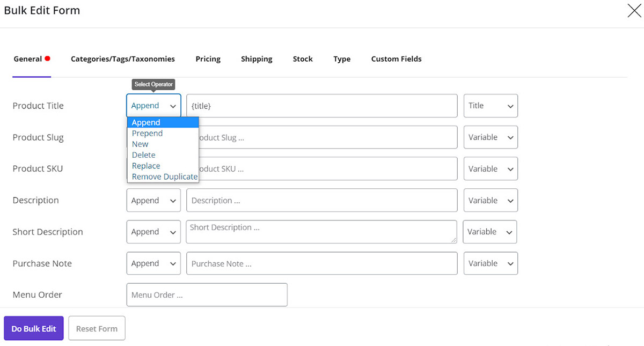The height and width of the screenshot is (346, 644).
Task: Go to the Shipping tab
Action: click(257, 59)
